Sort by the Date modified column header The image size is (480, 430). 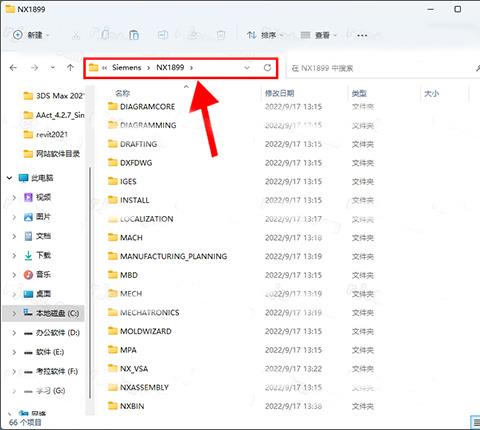(279, 93)
